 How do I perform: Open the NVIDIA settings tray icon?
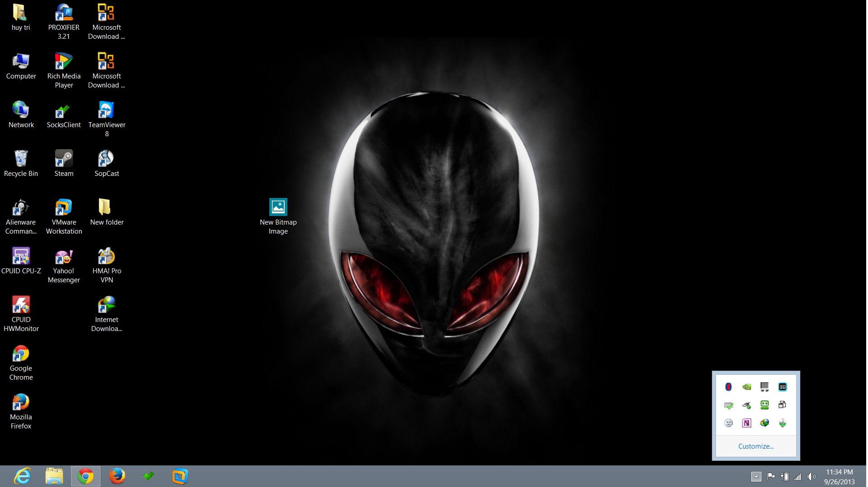pyautogui.click(x=748, y=387)
